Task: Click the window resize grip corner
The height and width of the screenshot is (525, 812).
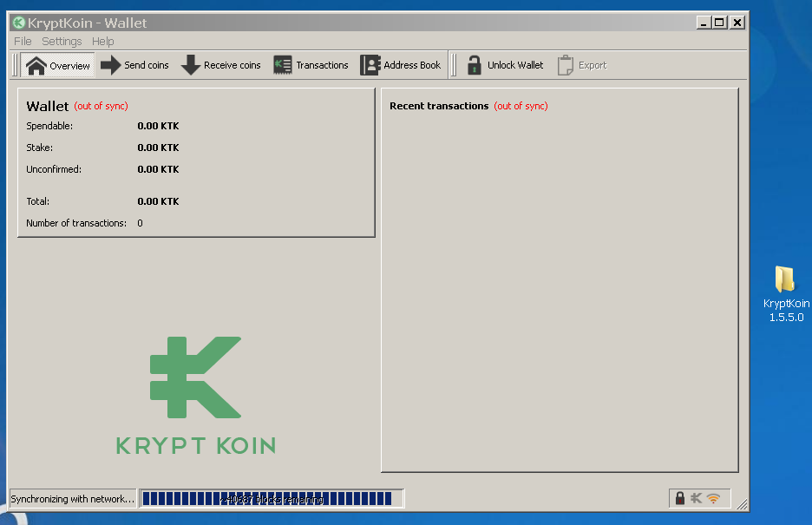Action: pyautogui.click(x=742, y=504)
